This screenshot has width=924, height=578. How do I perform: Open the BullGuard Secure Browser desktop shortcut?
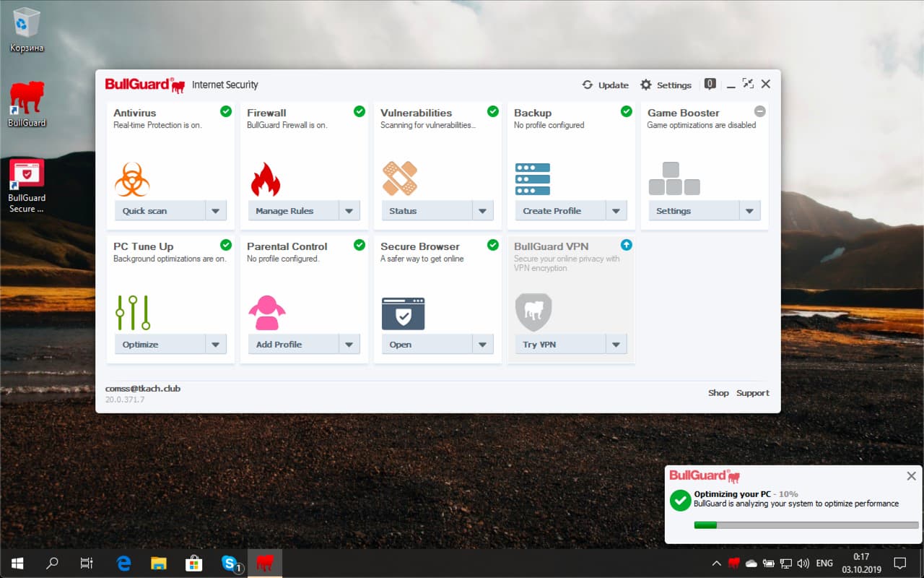(x=27, y=186)
